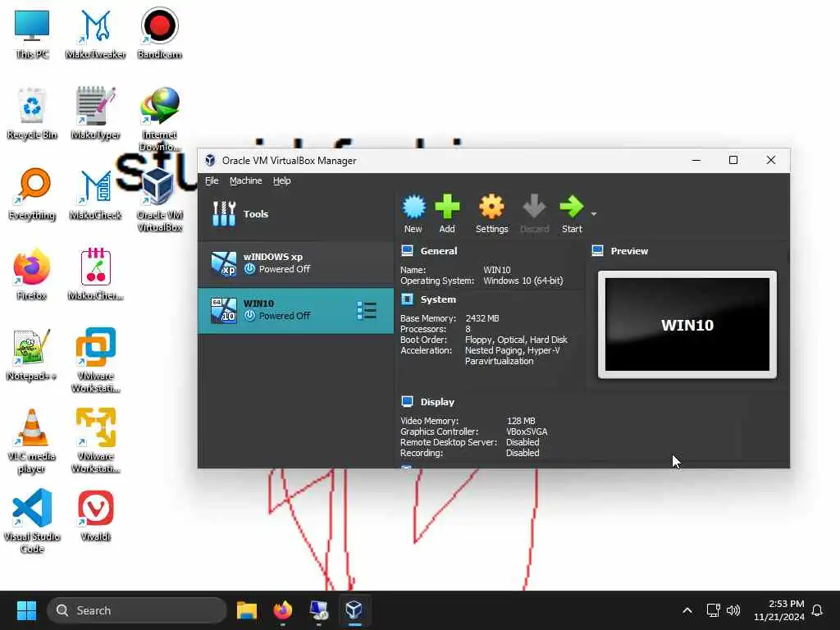Open Settings gear in VirtualBox toolbar
Screen dimensions: 840x630
click(491, 208)
